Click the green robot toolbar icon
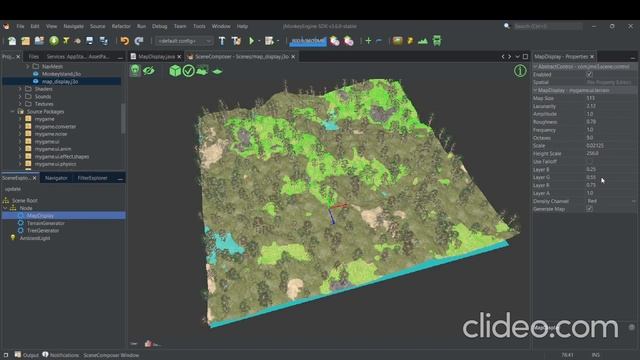 [x=437, y=41]
